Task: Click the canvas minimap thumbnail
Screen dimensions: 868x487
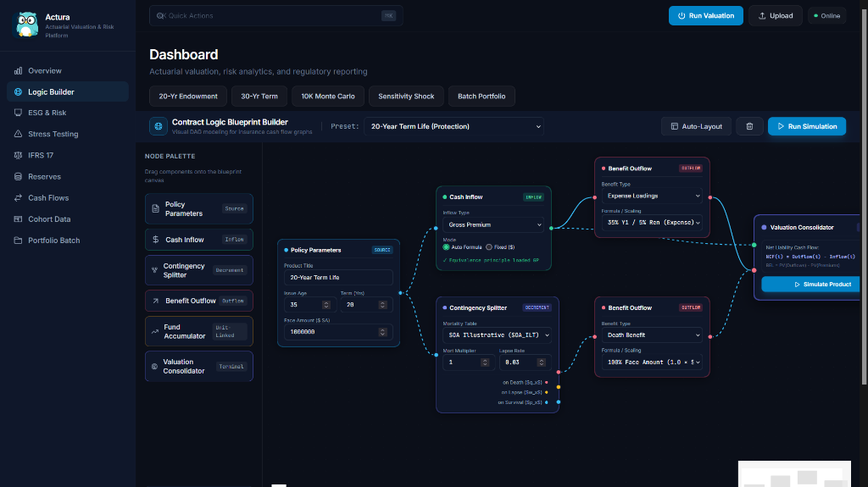Action: pos(794,473)
